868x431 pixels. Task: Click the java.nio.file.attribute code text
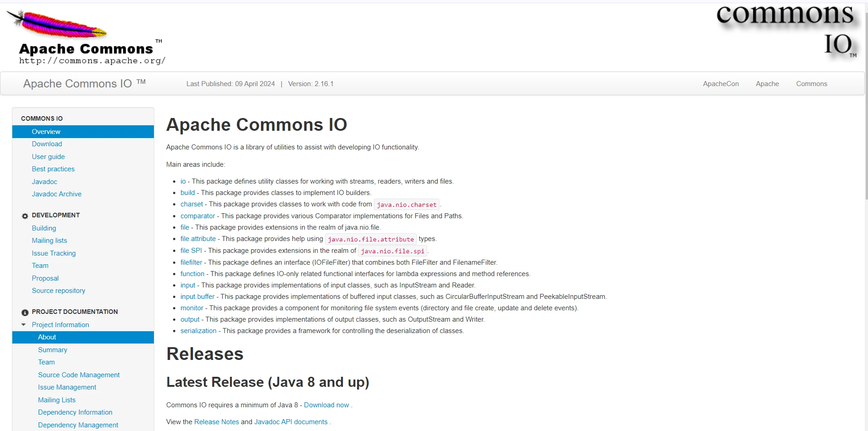click(x=371, y=239)
